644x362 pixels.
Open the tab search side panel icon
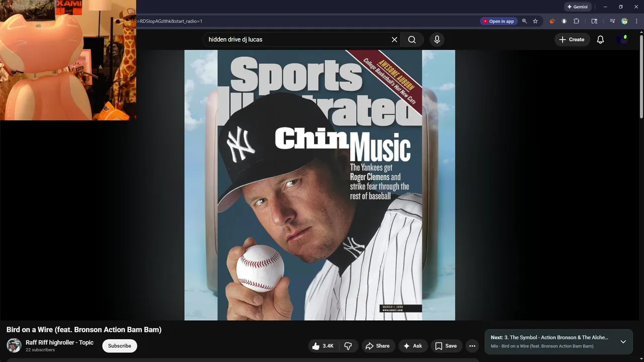tap(594, 21)
